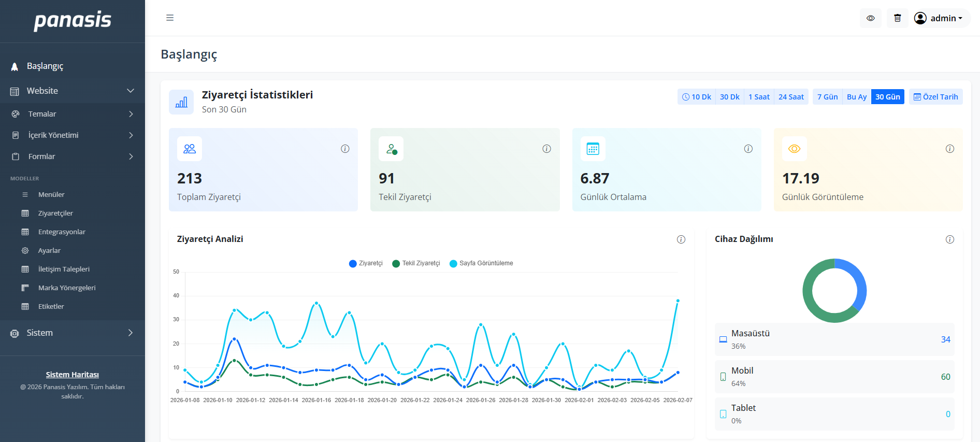
Task: Click info icon on Günlük Görüntüleme card
Action: tap(950, 149)
